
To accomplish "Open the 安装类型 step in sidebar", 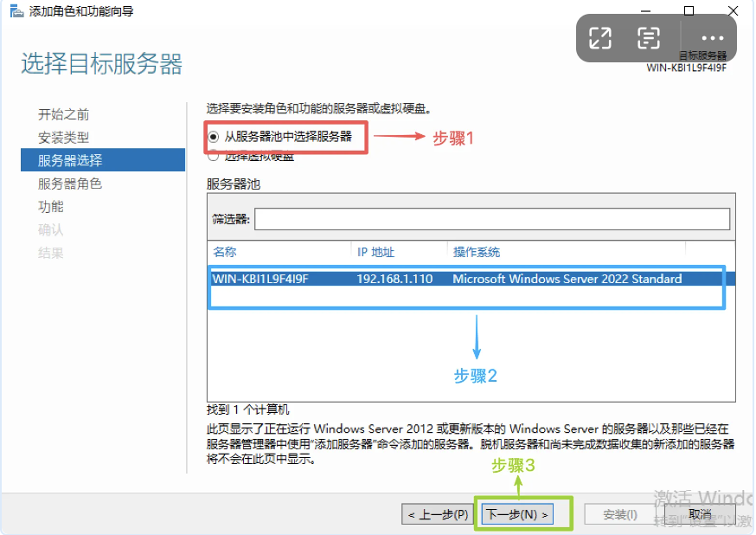I will pyautogui.click(x=63, y=138).
